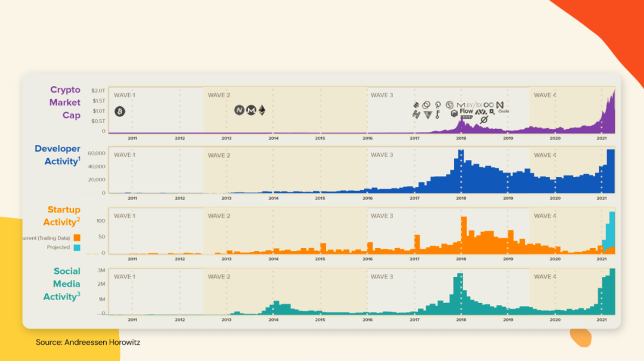Click the Polkadot P logo
The image size is (644, 361).
pos(438,105)
